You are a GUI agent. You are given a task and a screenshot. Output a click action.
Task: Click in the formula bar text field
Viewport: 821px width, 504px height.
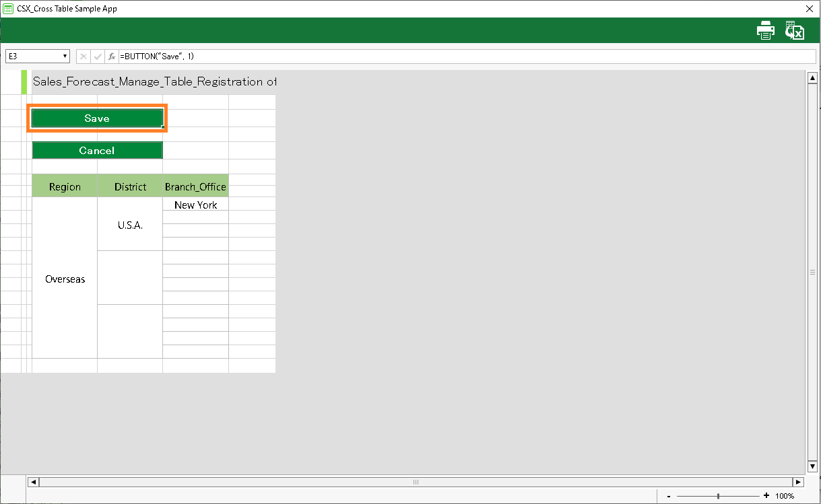(465, 57)
